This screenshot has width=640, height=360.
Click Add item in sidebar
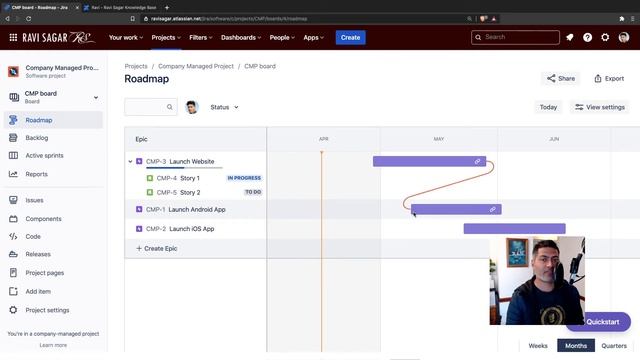coord(53,291)
